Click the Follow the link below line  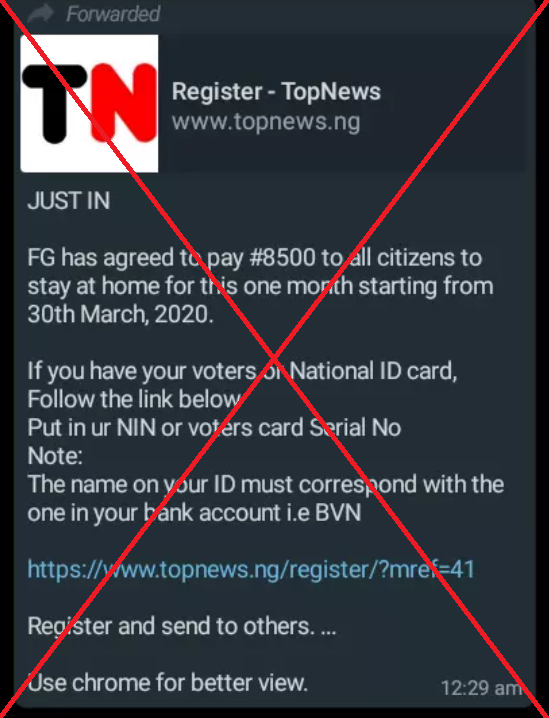(134, 399)
